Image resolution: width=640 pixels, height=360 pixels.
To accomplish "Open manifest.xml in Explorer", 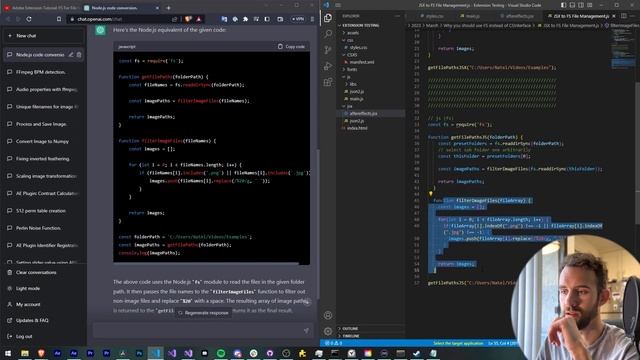I will (x=362, y=62).
